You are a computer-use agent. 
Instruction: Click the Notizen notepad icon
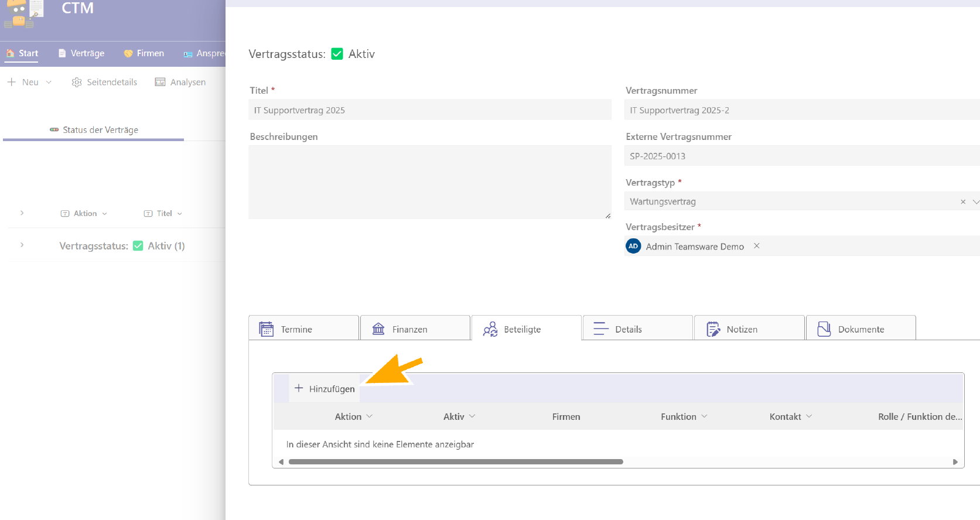[x=713, y=329]
